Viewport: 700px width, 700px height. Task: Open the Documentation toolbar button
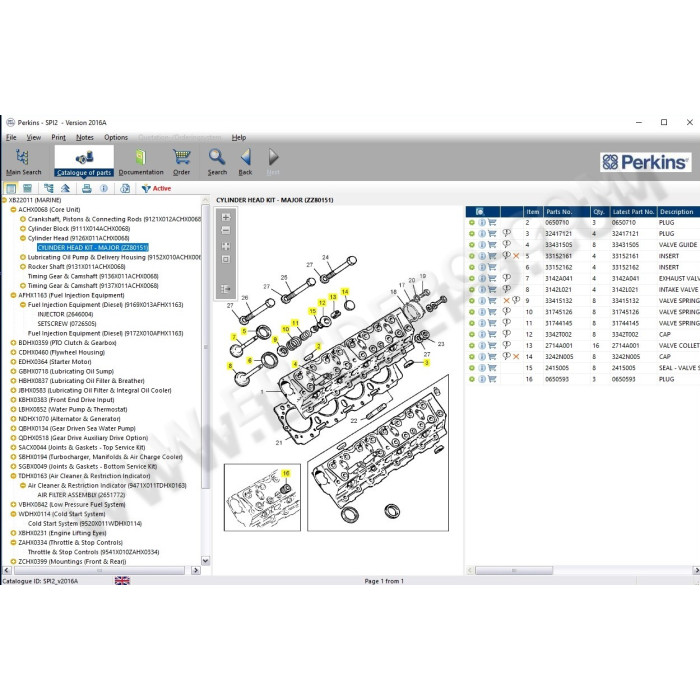point(141,162)
